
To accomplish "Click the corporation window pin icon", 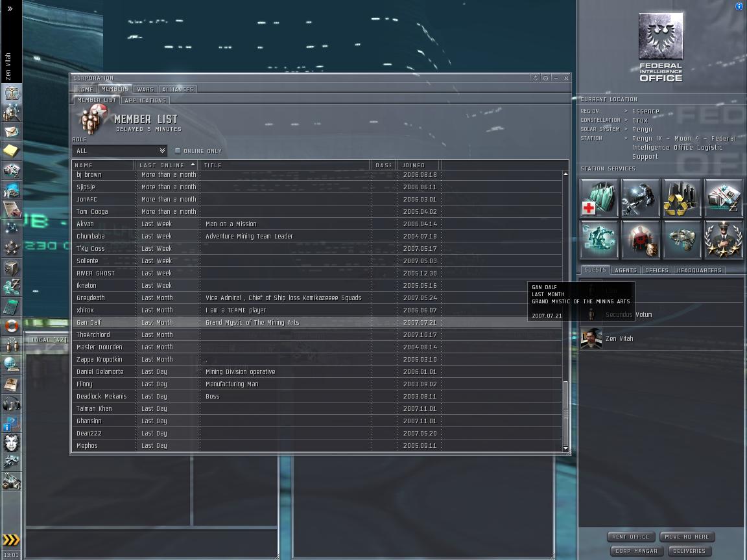I will click(x=535, y=78).
